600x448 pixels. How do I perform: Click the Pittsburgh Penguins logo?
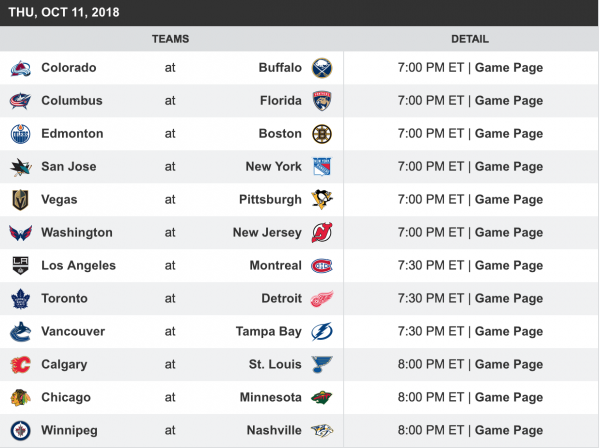tap(322, 200)
